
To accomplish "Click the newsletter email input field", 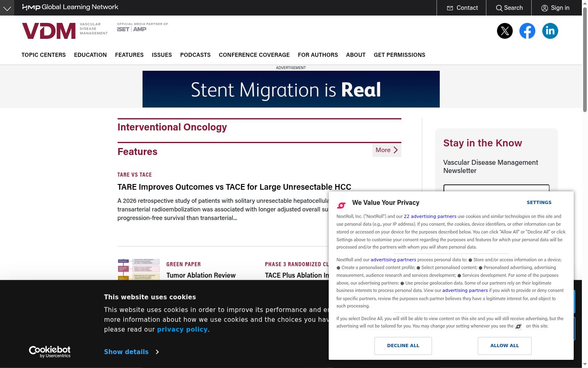I will (x=497, y=188).
